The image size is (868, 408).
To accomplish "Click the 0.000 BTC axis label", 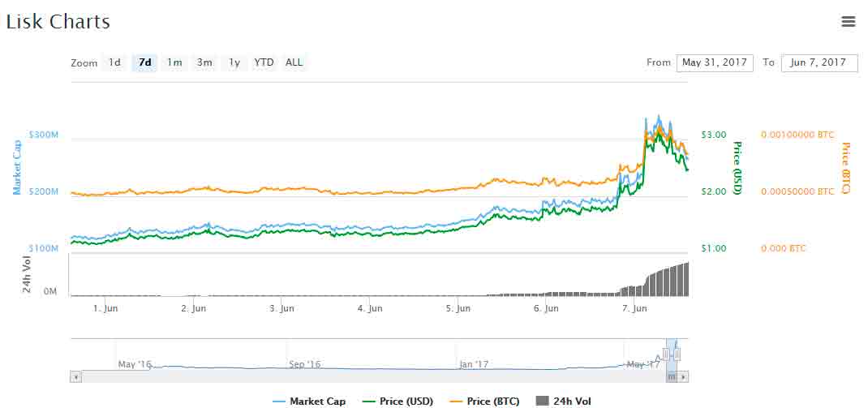I will pos(784,248).
